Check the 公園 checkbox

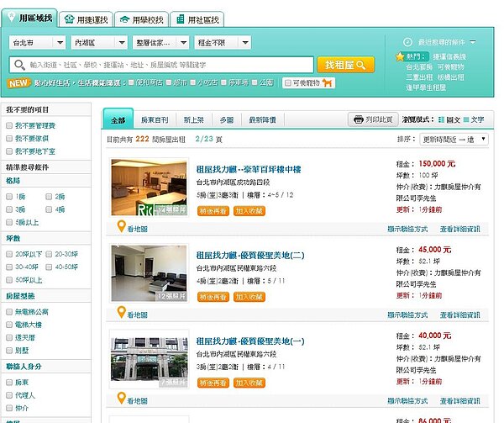tap(255, 82)
